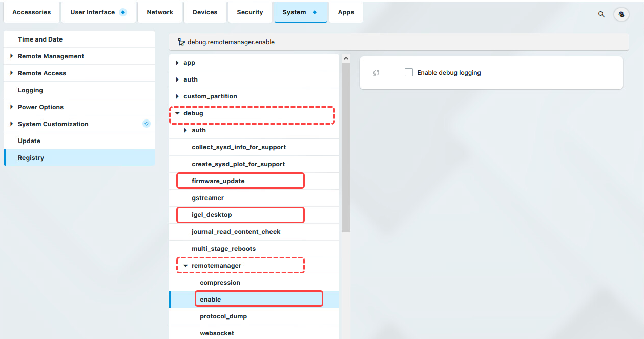Screen dimensions: 644x339
Task: Click the gem icon on the User Interface tab
Action: (121, 11)
